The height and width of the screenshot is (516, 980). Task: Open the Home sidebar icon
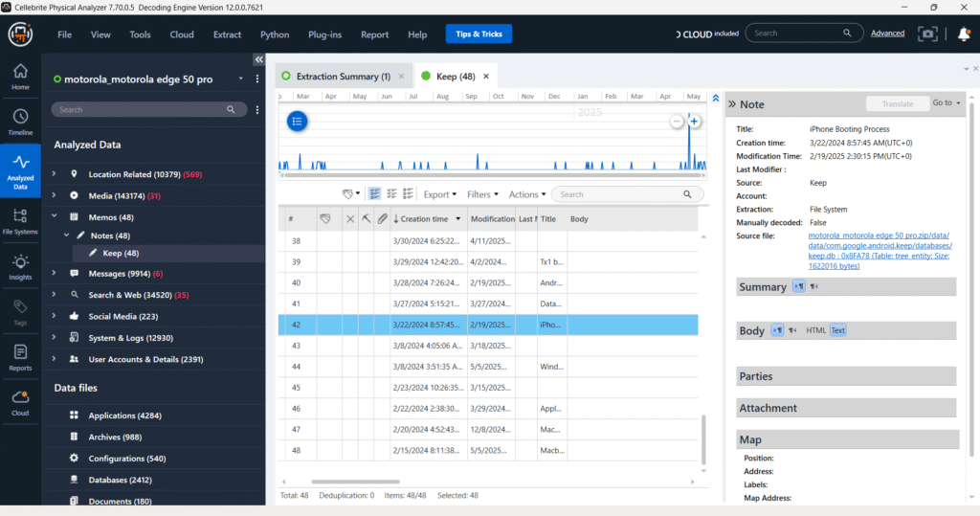[20, 77]
